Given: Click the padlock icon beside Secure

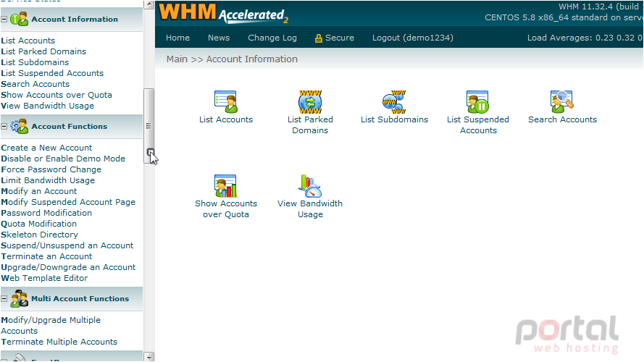Looking at the screenshot, I should 318,38.
